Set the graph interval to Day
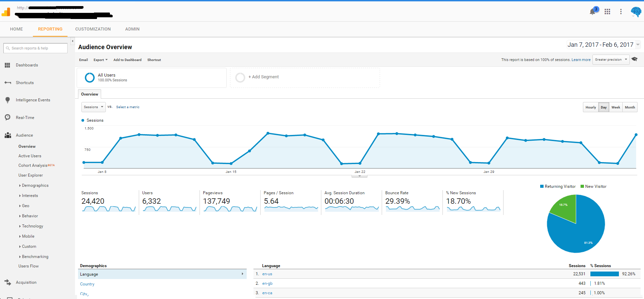This screenshot has width=644, height=299. [604, 107]
